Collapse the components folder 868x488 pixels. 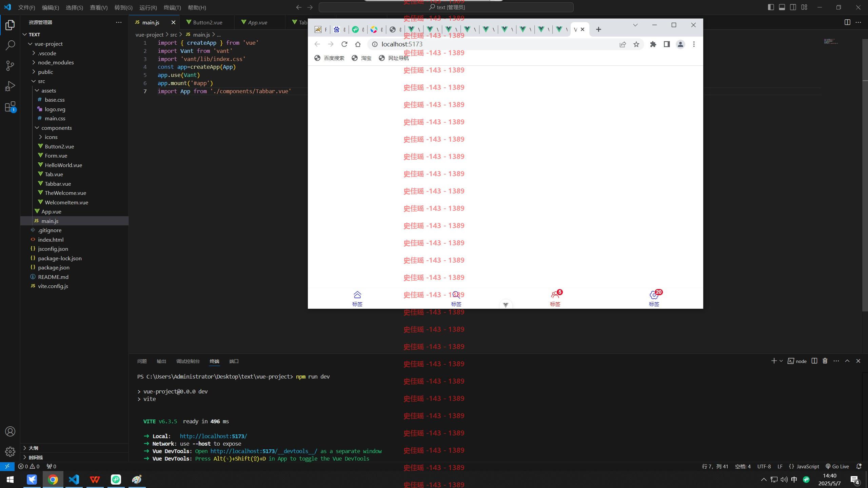[x=75, y=128]
